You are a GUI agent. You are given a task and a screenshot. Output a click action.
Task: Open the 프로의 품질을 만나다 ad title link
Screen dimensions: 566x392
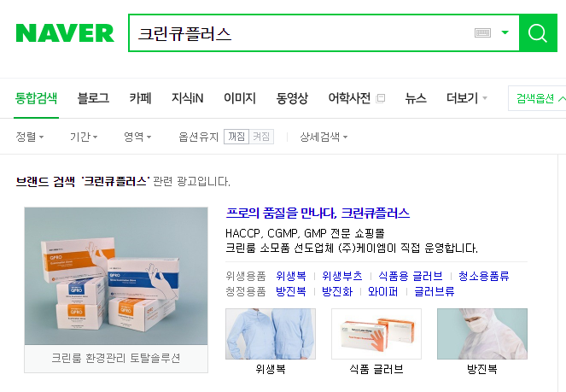318,213
